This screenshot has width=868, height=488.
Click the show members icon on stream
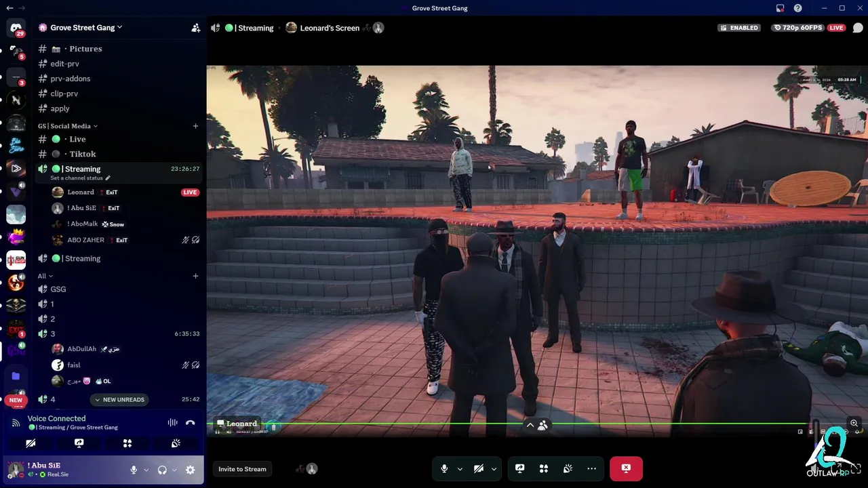click(542, 425)
